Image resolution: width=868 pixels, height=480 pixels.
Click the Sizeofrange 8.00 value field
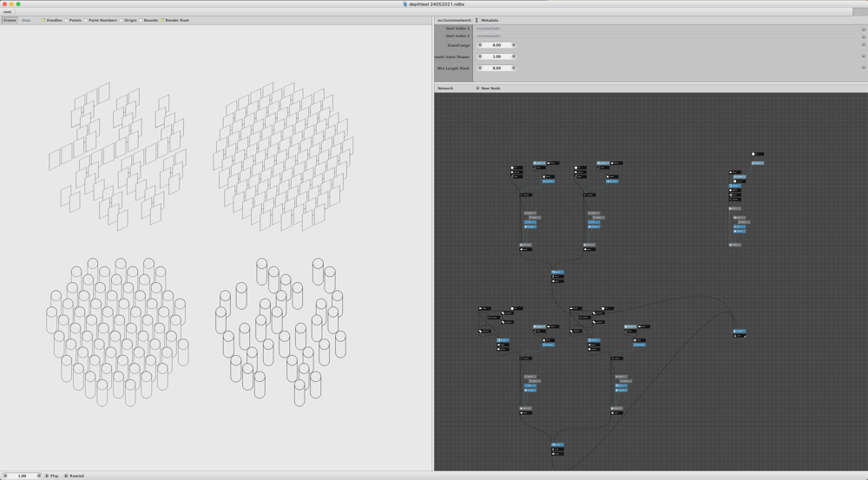pyautogui.click(x=496, y=45)
